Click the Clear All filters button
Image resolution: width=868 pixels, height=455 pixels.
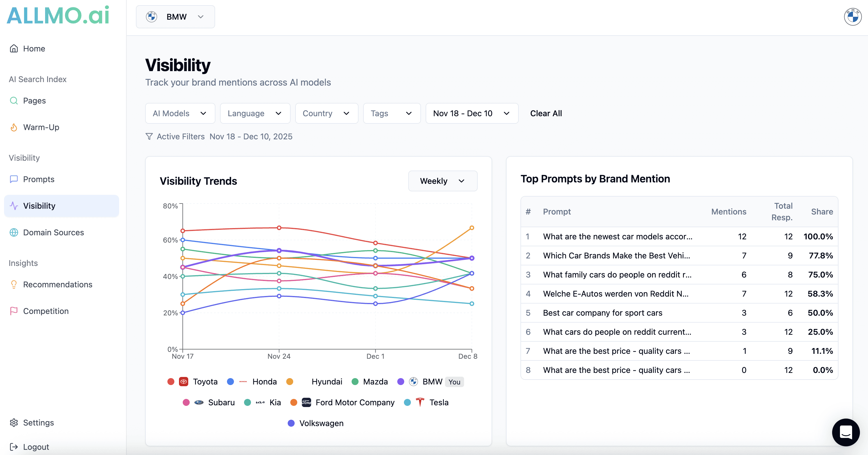[546, 114]
